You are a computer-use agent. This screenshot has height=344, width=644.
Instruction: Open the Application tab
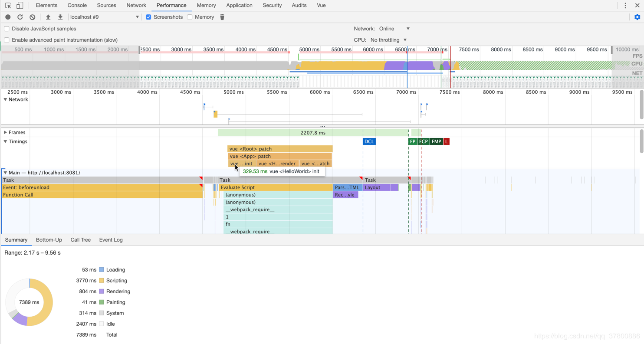239,5
